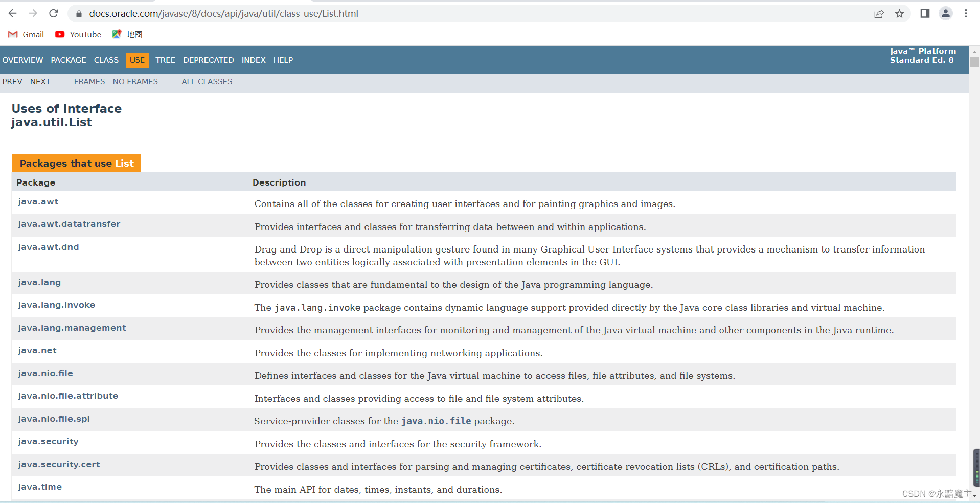Viewport: 980px width, 503px height.
Task: Open the java.awt.dnd package link
Action: click(49, 247)
